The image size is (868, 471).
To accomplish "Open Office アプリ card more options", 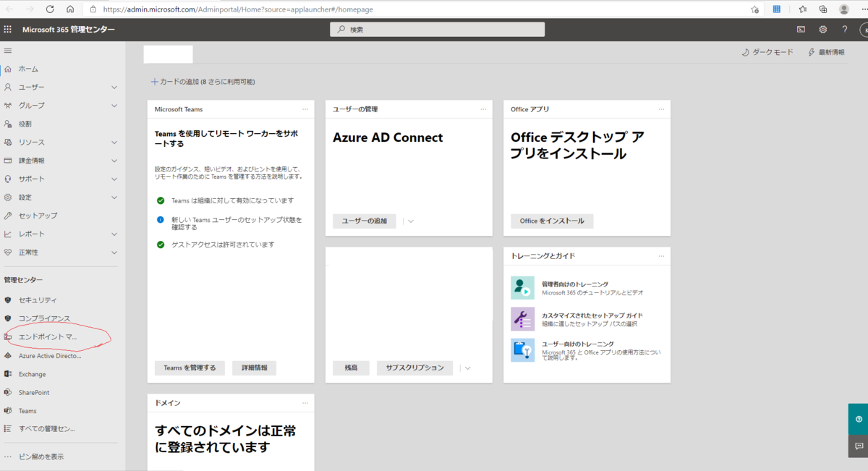I will tap(661, 109).
